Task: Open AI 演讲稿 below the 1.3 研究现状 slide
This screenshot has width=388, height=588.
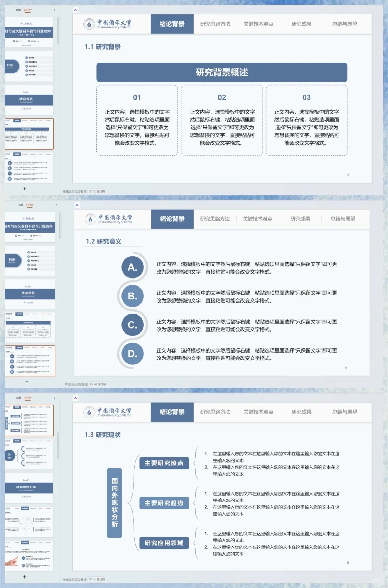Action: pyautogui.click(x=97, y=580)
